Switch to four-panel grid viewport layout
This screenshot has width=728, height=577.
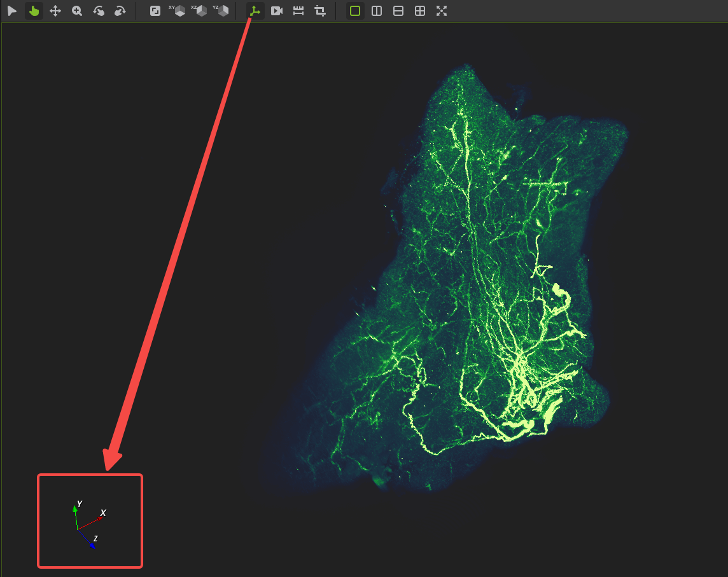click(420, 11)
